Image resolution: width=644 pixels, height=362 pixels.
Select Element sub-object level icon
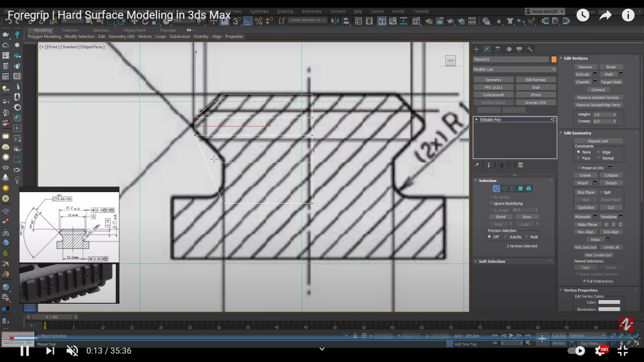point(528,189)
